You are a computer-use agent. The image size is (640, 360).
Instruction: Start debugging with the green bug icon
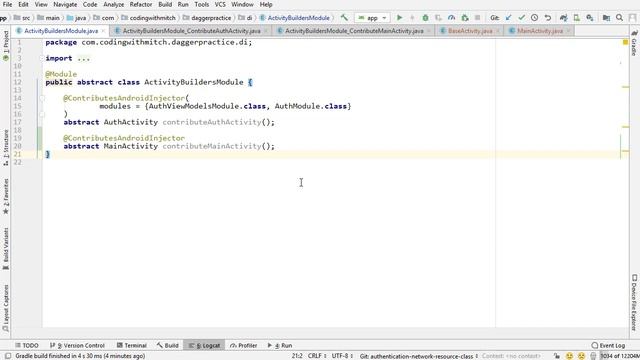(425, 18)
